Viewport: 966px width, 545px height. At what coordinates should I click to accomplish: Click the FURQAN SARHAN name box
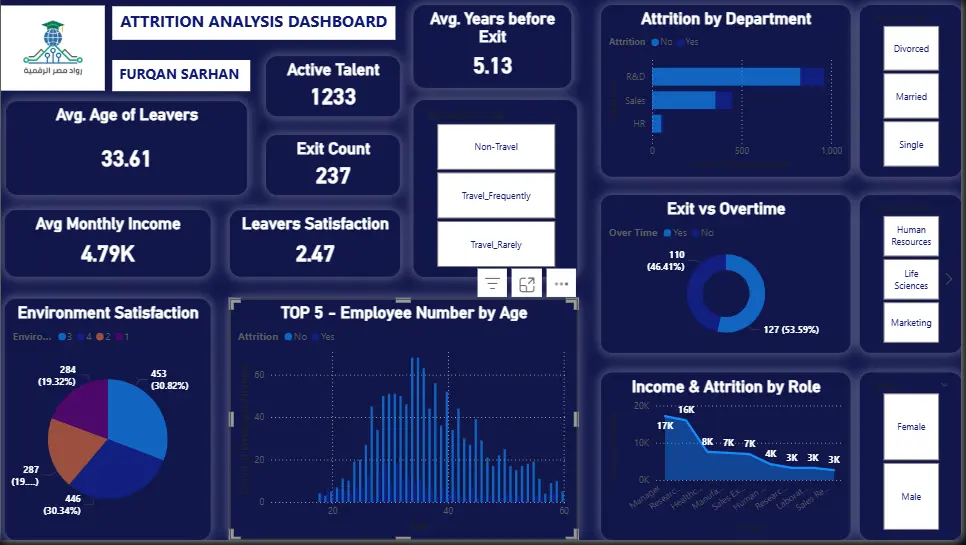[x=181, y=75]
